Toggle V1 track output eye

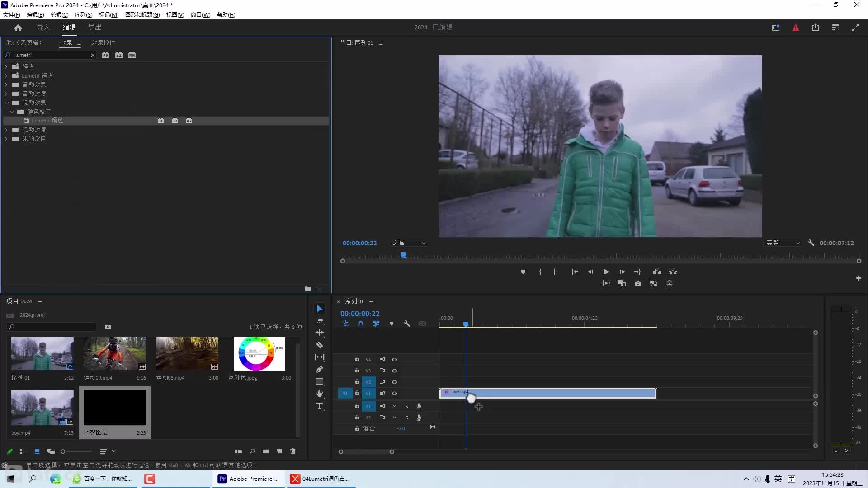pos(394,393)
